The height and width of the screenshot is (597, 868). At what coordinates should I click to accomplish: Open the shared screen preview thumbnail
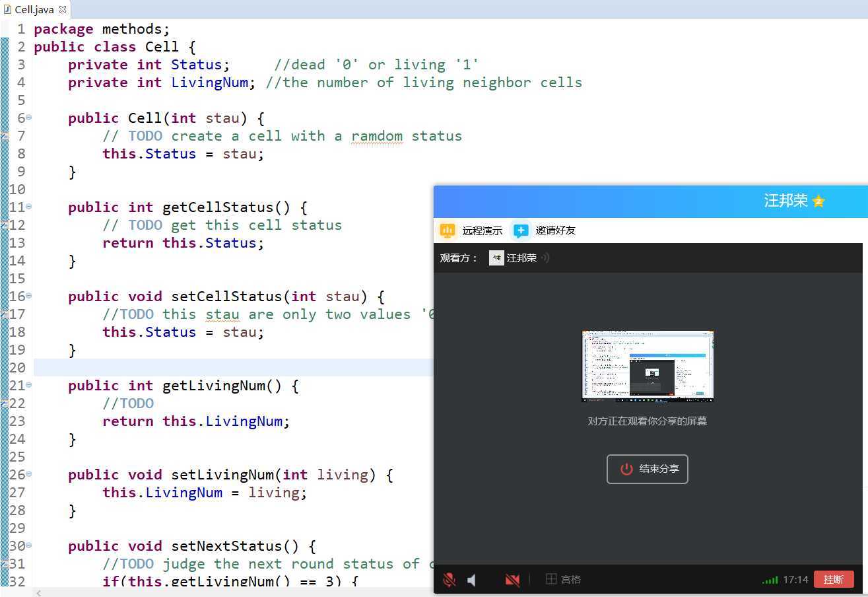click(647, 367)
